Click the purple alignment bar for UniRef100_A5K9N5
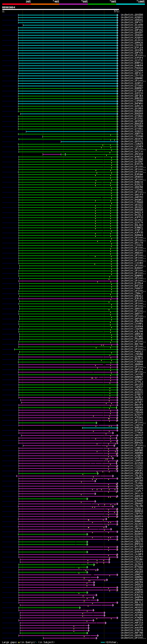 (63, 580)
